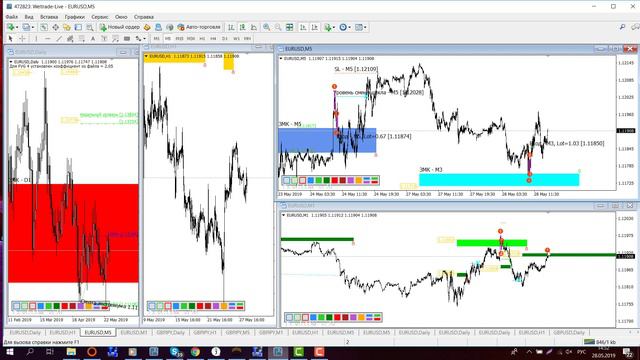The width and height of the screenshot is (640, 360).
Task: Select the vertical line tool
Action: 36,39
